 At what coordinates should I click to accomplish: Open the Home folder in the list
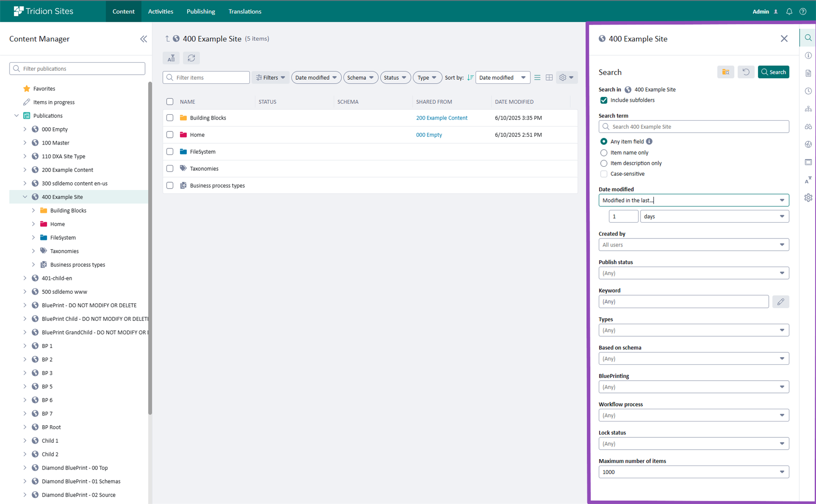click(x=197, y=135)
